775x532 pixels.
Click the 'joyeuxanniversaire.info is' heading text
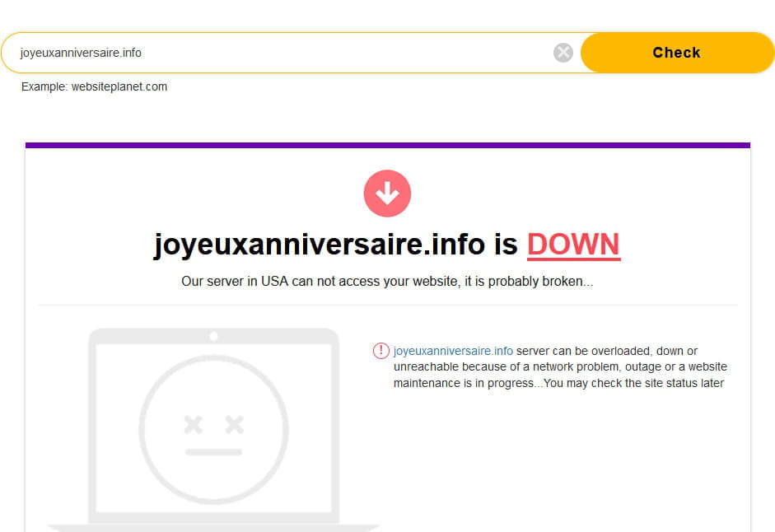click(335, 245)
